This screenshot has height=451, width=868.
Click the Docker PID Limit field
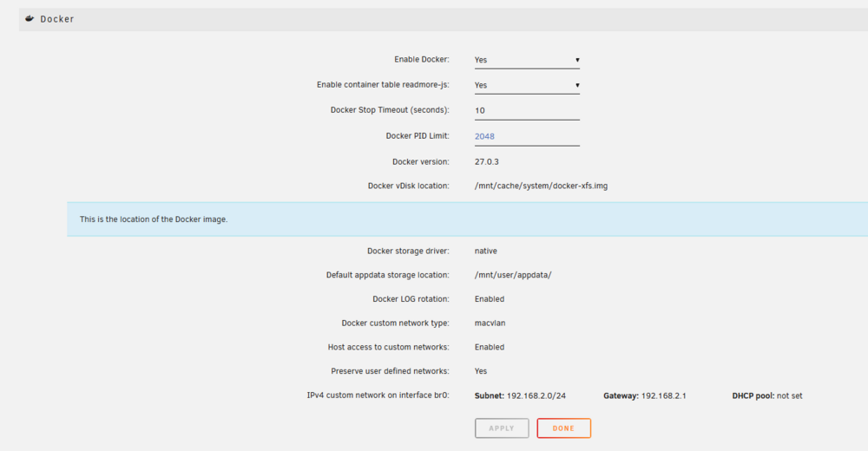[527, 136]
